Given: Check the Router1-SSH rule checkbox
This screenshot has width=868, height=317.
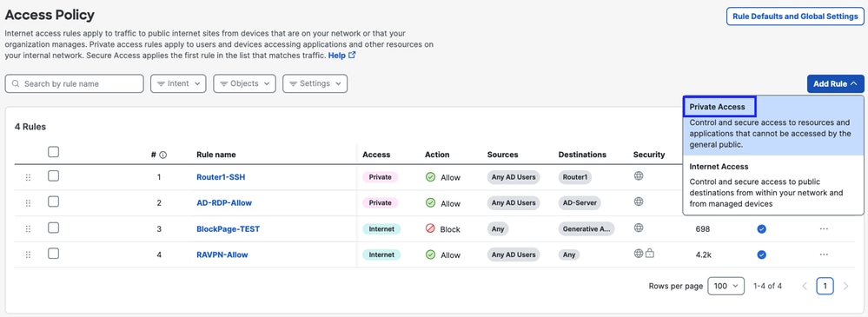Looking at the screenshot, I should click(x=53, y=176).
